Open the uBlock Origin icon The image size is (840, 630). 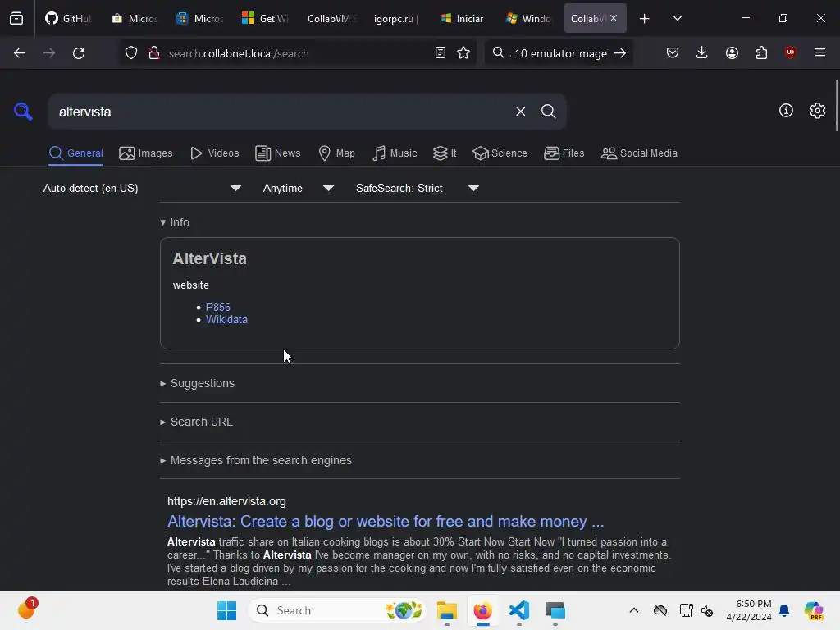coord(790,53)
